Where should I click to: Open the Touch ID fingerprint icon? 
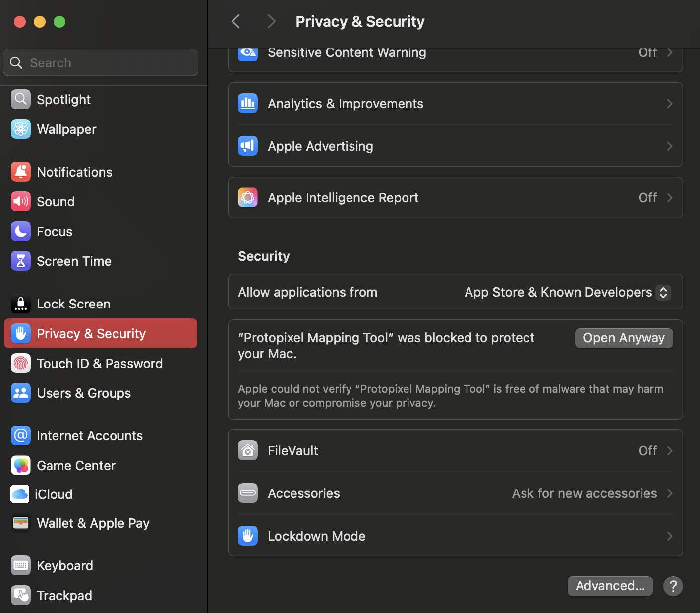pyautogui.click(x=21, y=364)
